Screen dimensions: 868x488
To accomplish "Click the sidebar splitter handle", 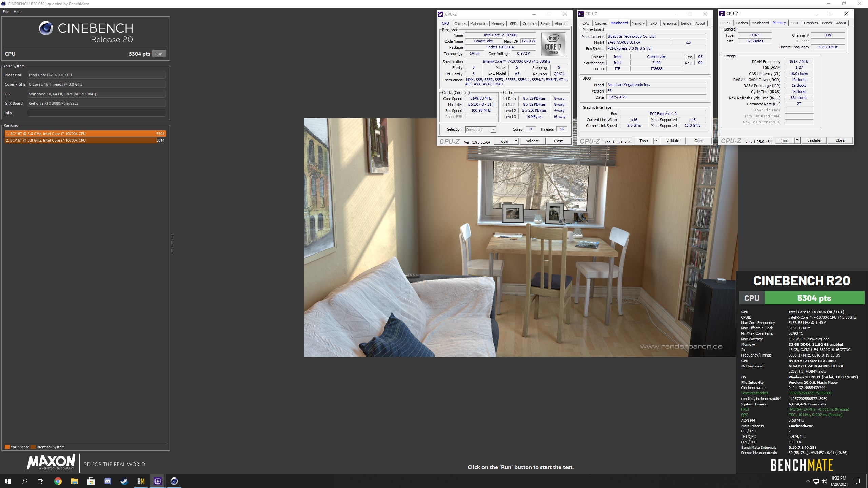I will (x=173, y=244).
